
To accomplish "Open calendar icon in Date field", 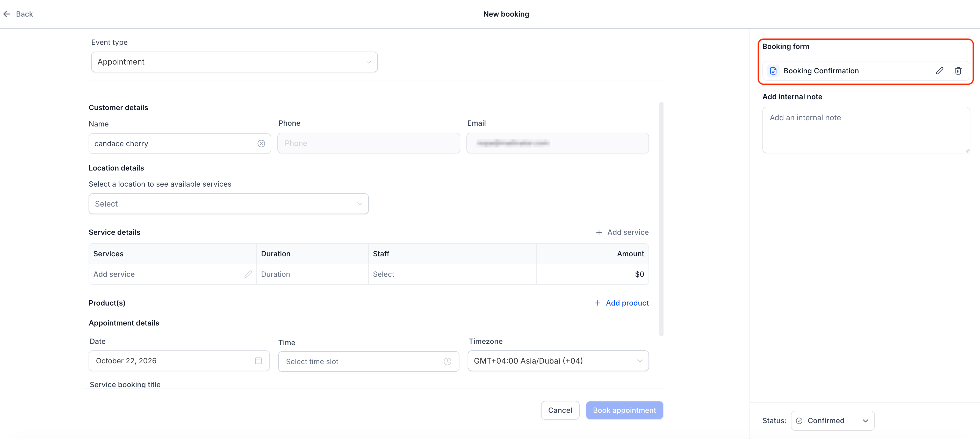I will pyautogui.click(x=258, y=360).
